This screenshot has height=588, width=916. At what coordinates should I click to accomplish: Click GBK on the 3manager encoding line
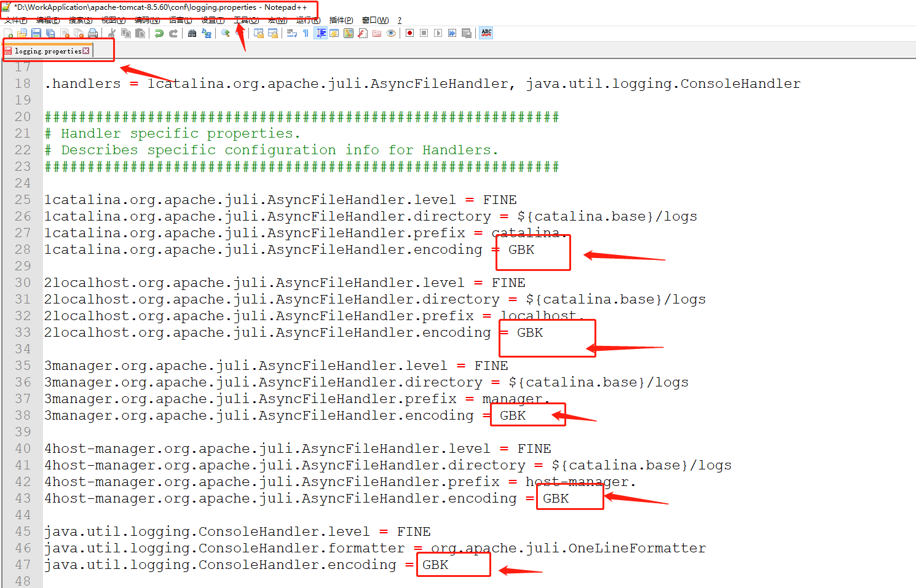pyautogui.click(x=513, y=415)
